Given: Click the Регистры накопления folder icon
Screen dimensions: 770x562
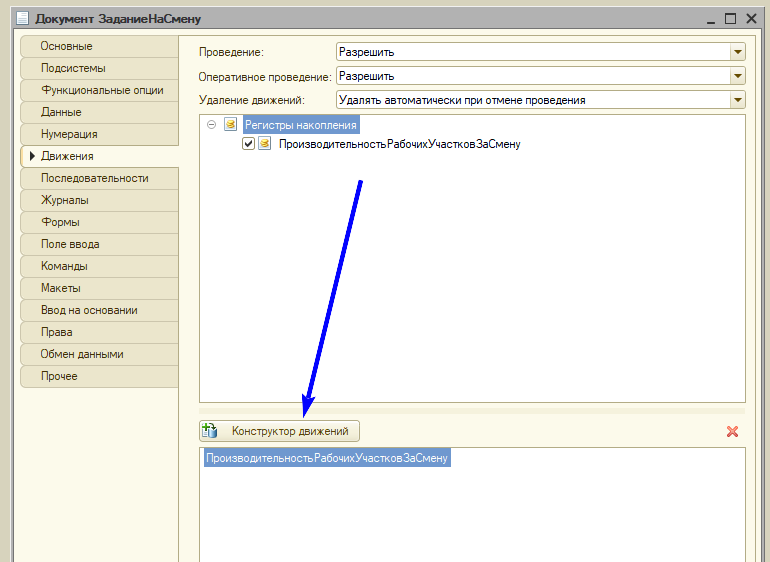Looking at the screenshot, I should tap(231, 125).
